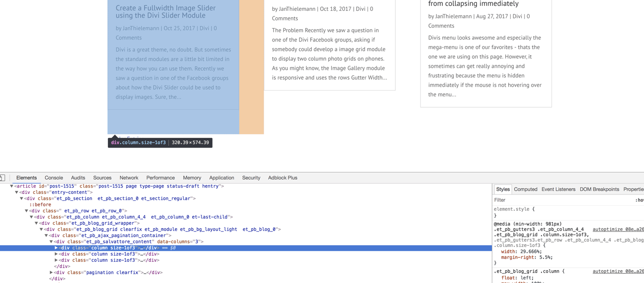Open autoptimize link beside the .et_pb_gutters3 rule
644x283 pixels.
click(x=618, y=230)
